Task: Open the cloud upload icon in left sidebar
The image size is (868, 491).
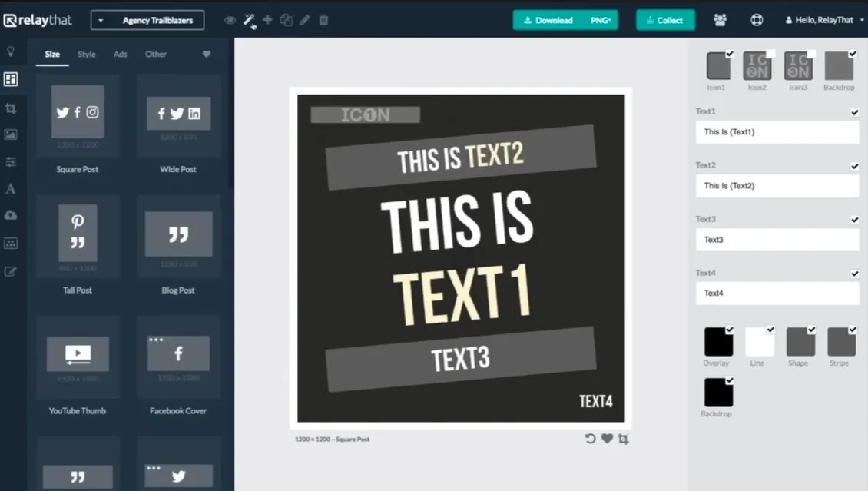Action: (x=11, y=215)
